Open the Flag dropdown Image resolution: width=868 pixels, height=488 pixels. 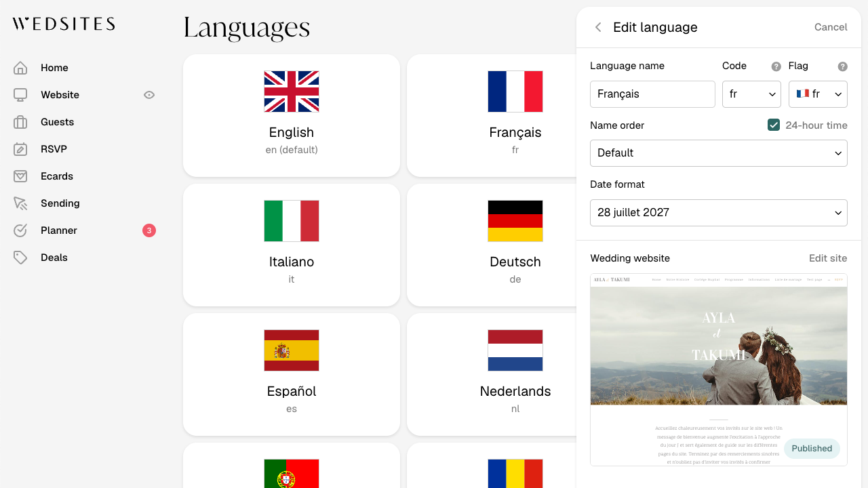(818, 94)
